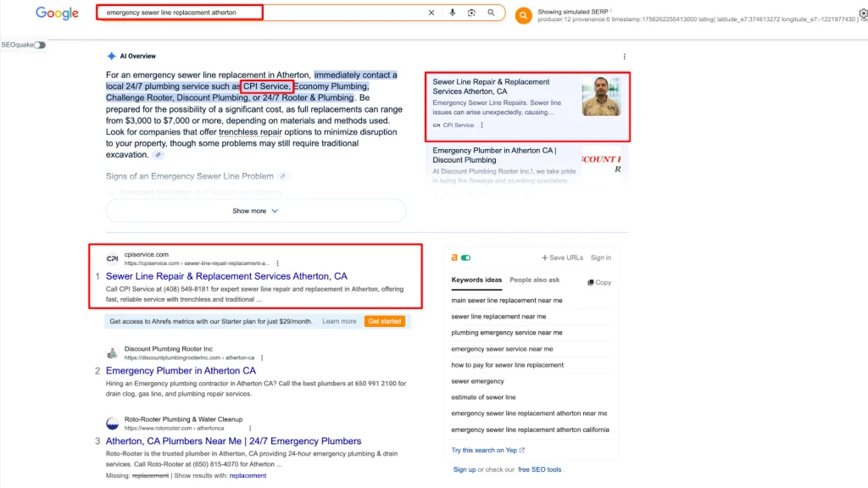
Task: Expand AI Overview with Show more
Action: [x=255, y=211]
